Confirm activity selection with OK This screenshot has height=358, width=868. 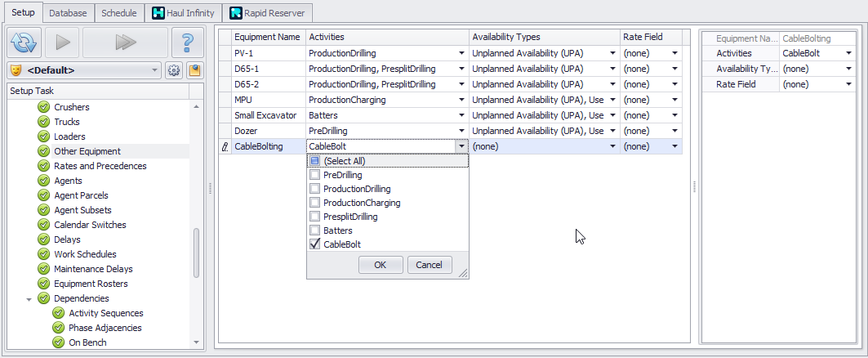[x=380, y=265]
